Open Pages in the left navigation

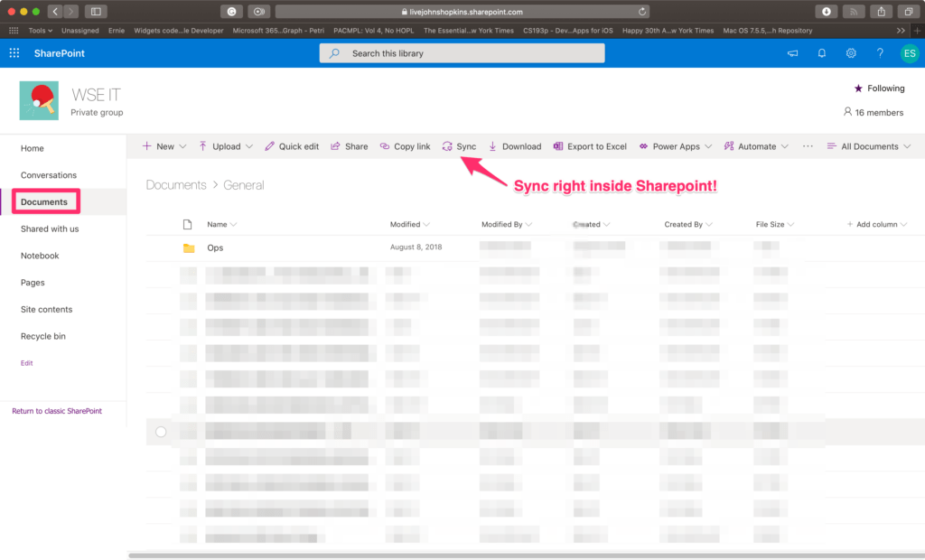[33, 283]
